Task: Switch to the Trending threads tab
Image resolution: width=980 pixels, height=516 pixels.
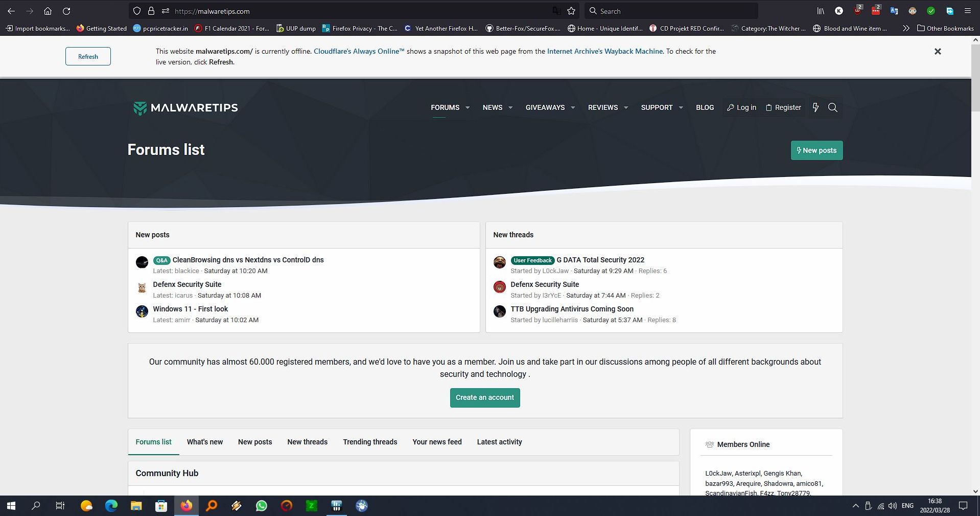Action: pos(370,442)
